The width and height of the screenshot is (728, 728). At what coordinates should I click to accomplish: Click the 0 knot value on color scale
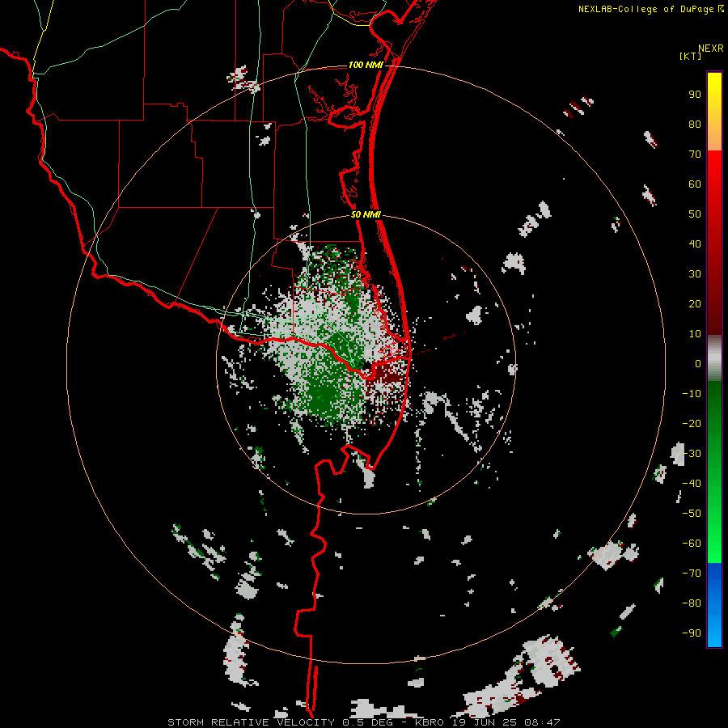click(698, 364)
